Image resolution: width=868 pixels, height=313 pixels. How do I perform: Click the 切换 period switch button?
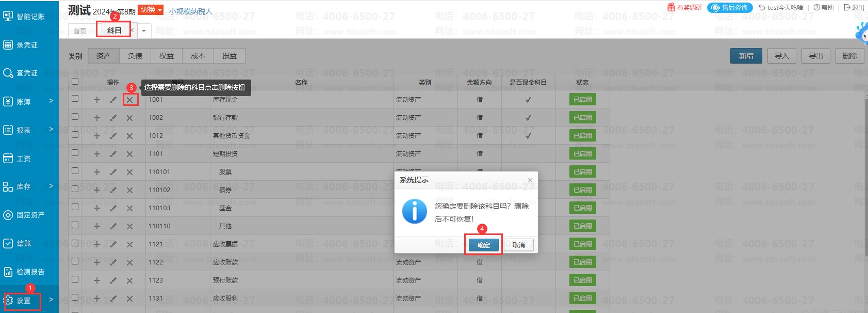point(151,10)
